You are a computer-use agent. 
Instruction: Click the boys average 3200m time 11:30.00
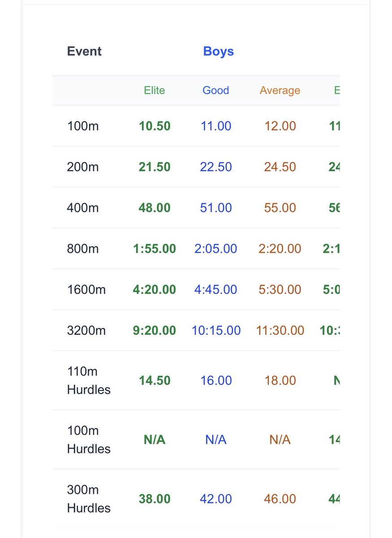click(280, 330)
